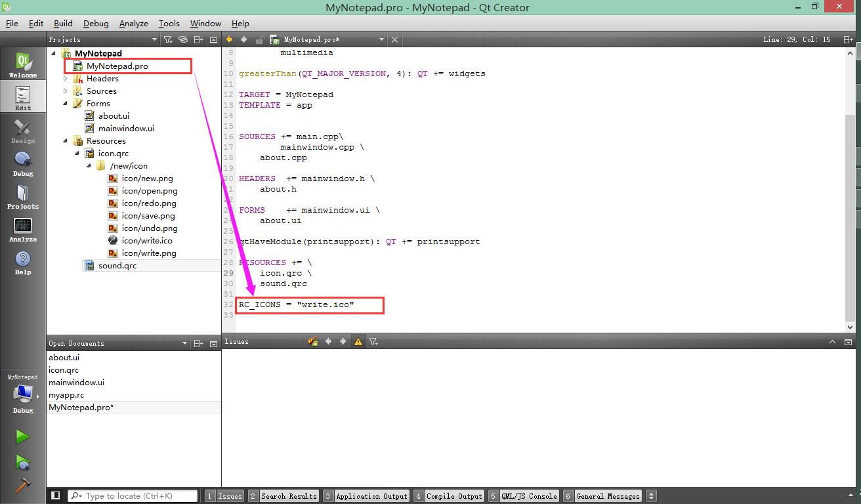861x504 pixels.
Task: Split the Projects side pane
Action: [x=199, y=39]
